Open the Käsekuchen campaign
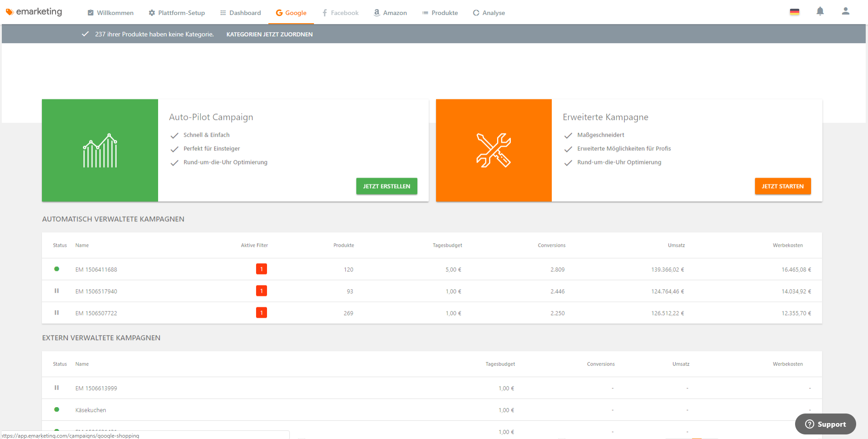868x439 pixels. pyautogui.click(x=91, y=410)
